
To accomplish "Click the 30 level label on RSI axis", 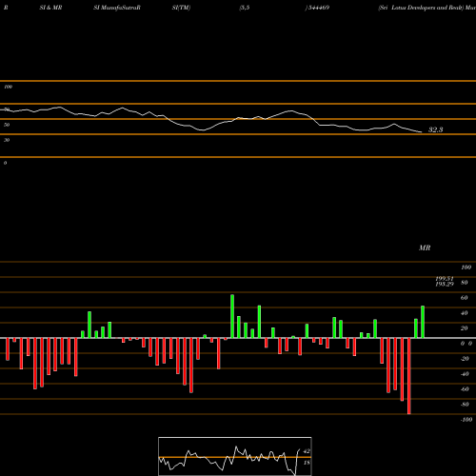I will coord(7,140).
